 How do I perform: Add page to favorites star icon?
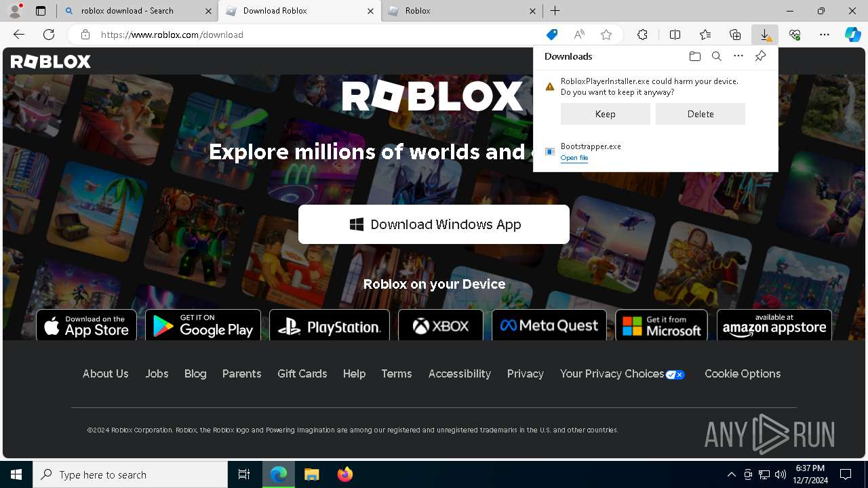[606, 35]
